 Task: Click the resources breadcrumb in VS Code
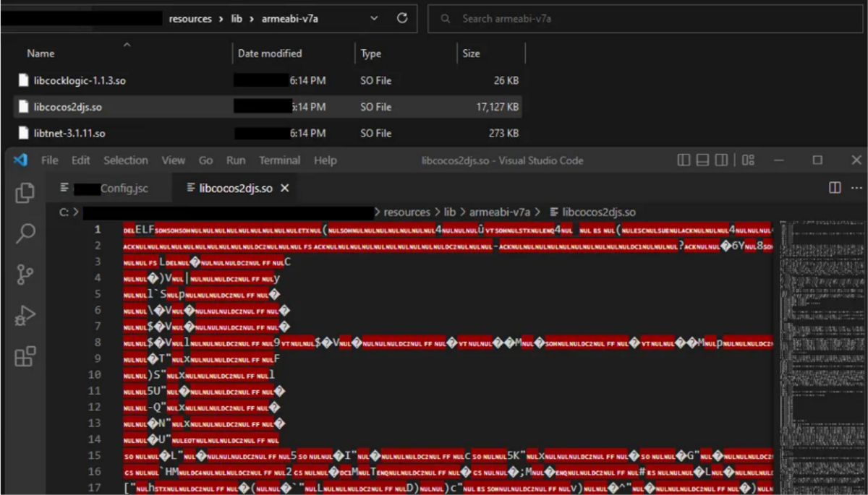[407, 212]
